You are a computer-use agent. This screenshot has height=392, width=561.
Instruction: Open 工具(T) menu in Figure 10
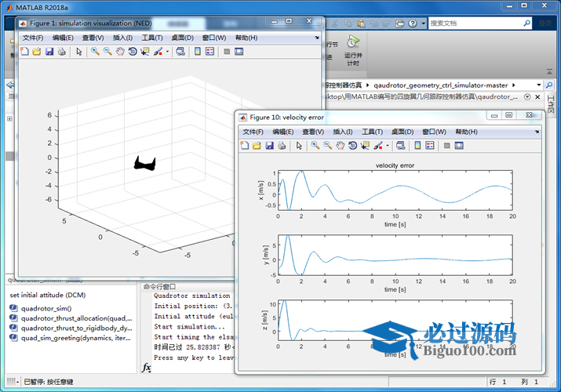coord(373,132)
